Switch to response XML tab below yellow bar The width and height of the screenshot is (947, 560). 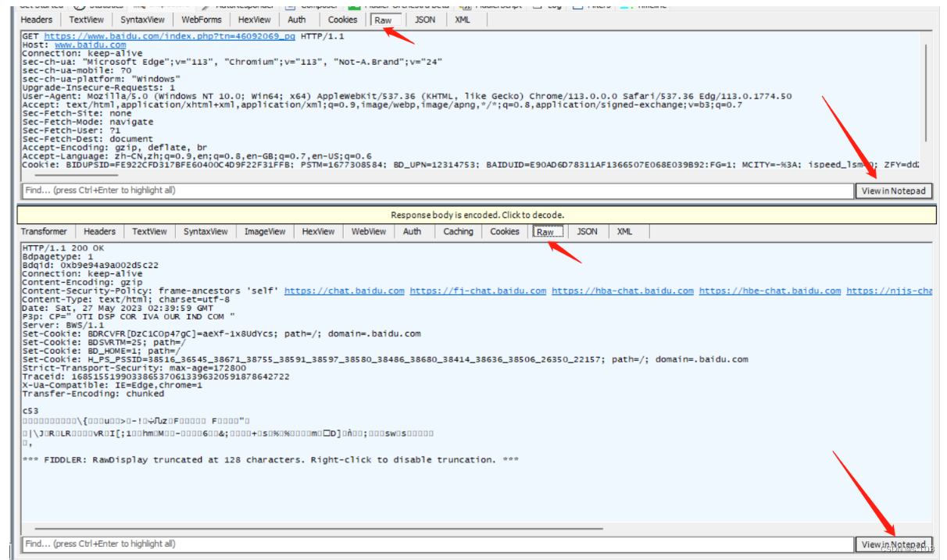tap(624, 231)
